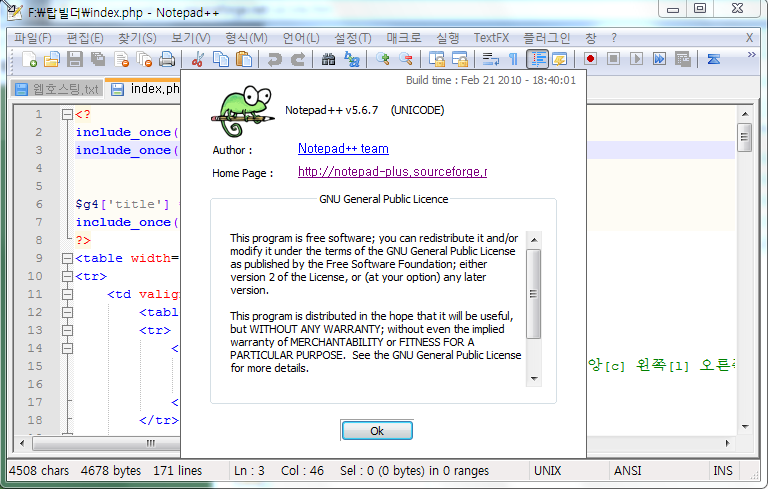This screenshot has width=768, height=489.
Task: Click the Cut scissors icon
Action: pos(198,60)
